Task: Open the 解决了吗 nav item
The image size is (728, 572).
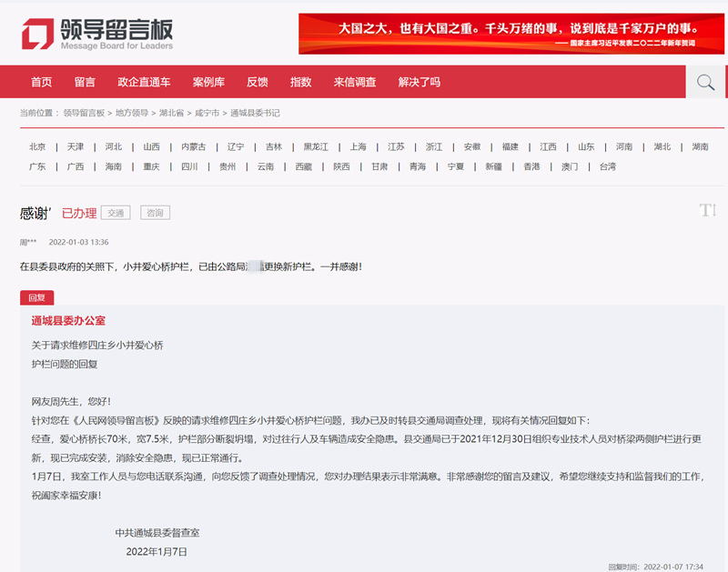Action: click(420, 82)
